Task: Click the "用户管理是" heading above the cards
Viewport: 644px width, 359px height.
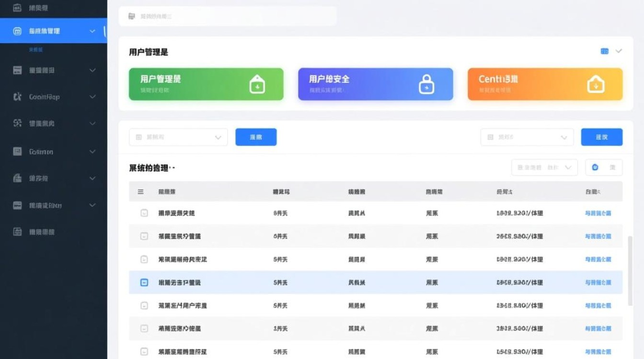Action: click(x=149, y=52)
